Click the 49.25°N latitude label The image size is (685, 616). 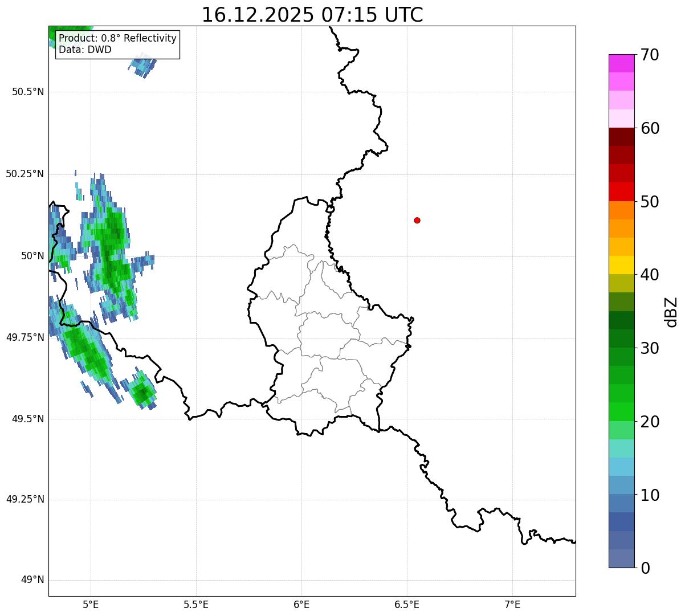click(x=25, y=499)
